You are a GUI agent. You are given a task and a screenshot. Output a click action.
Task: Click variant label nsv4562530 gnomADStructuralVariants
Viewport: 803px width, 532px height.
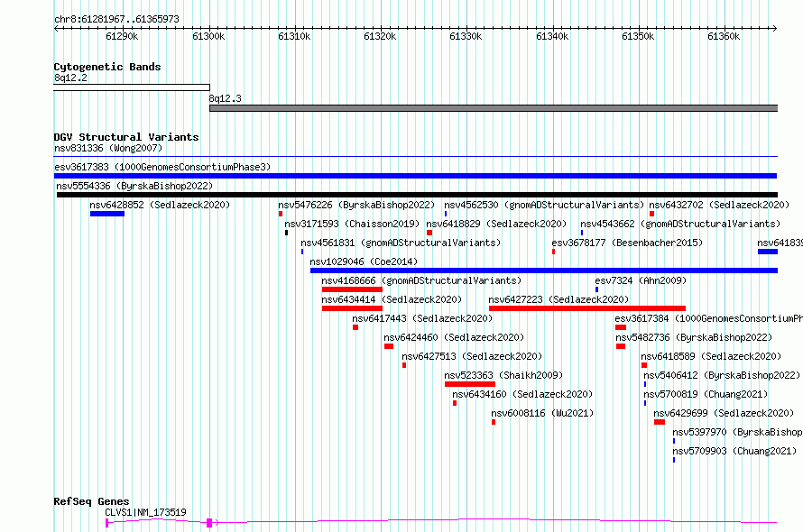click(x=544, y=205)
